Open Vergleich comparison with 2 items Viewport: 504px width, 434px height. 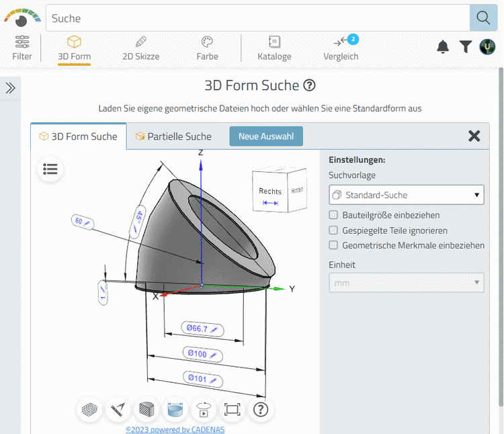(341, 48)
